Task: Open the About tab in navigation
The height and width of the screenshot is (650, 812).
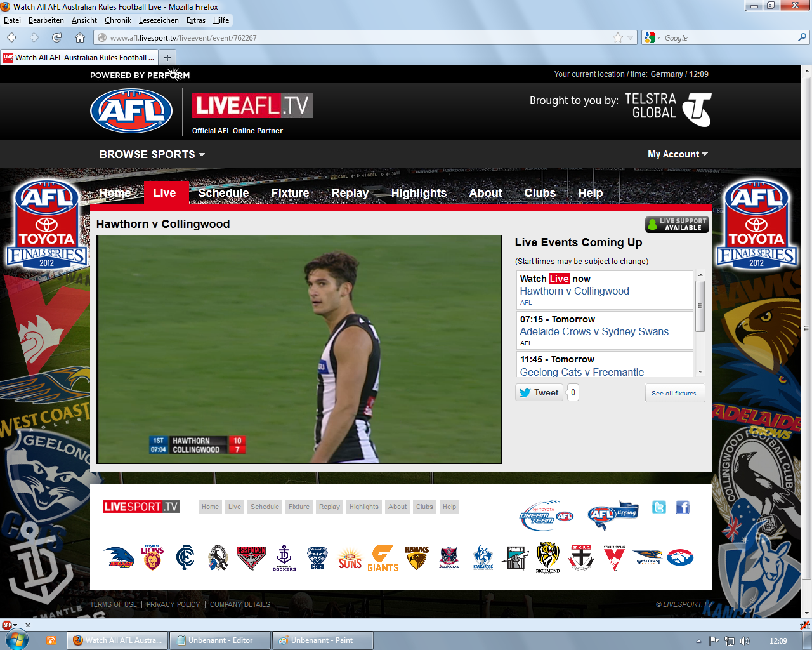Action: click(x=486, y=193)
